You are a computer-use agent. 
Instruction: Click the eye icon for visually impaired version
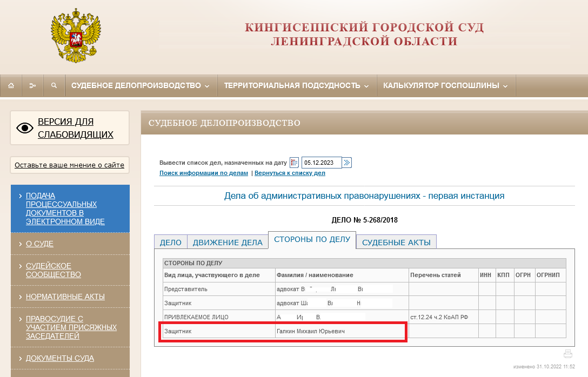pyautogui.click(x=25, y=128)
